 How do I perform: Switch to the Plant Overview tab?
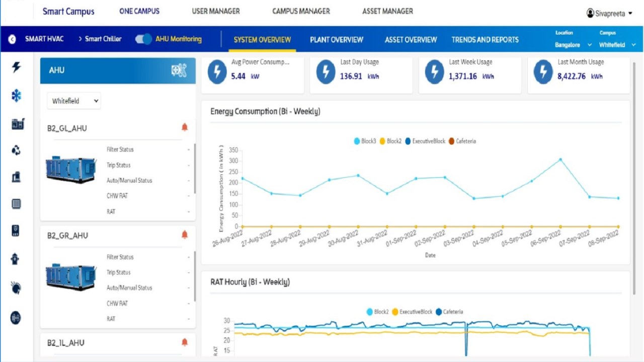(x=337, y=40)
